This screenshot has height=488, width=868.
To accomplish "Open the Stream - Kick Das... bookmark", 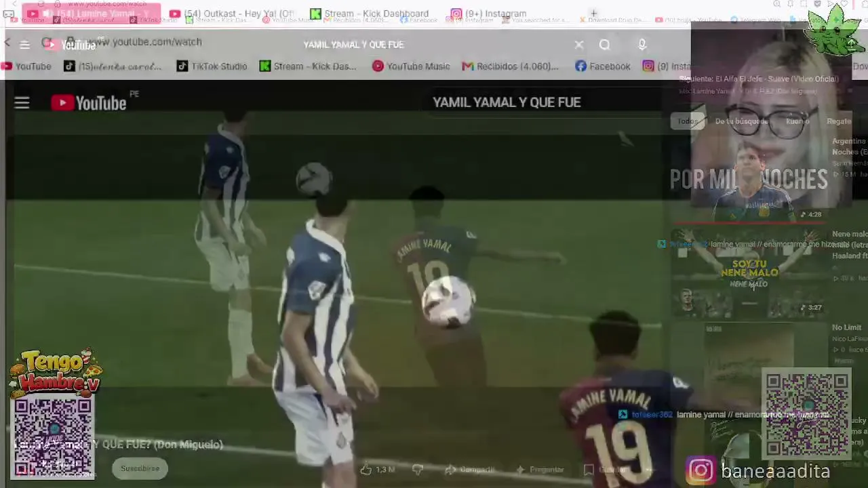I will click(x=308, y=66).
